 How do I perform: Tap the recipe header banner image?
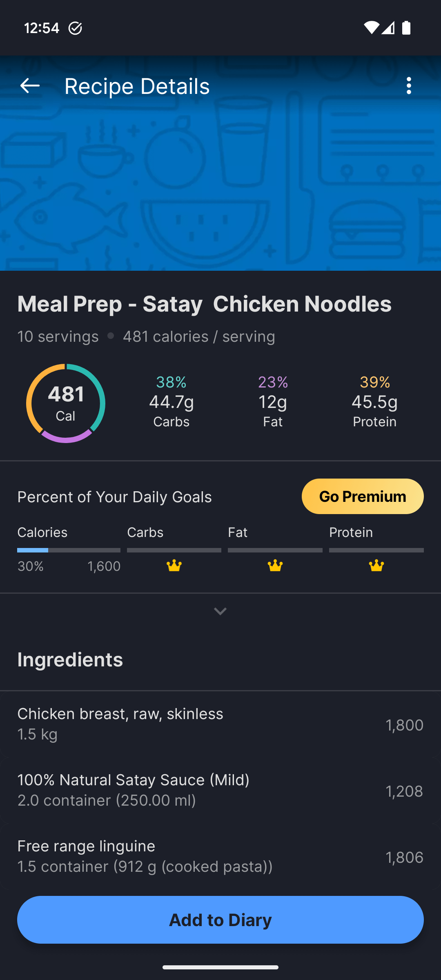220,184
